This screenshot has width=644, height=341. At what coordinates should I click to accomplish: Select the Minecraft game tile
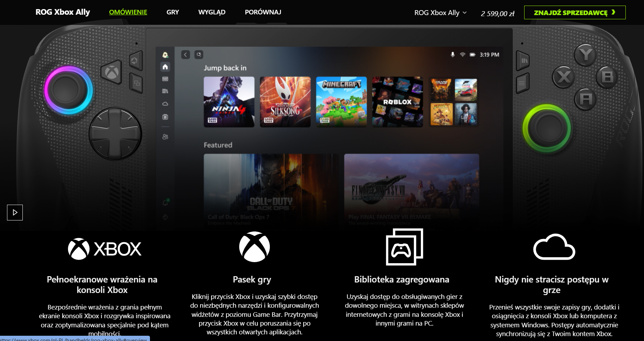pyautogui.click(x=341, y=102)
